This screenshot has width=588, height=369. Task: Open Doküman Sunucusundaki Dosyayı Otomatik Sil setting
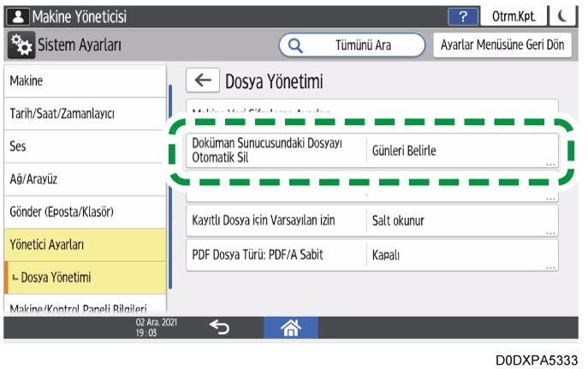(371, 151)
